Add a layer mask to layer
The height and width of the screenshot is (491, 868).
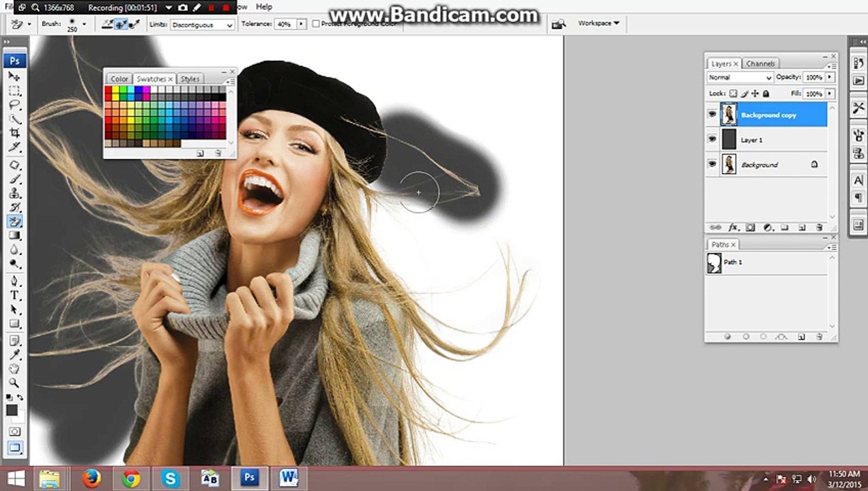[x=750, y=227]
